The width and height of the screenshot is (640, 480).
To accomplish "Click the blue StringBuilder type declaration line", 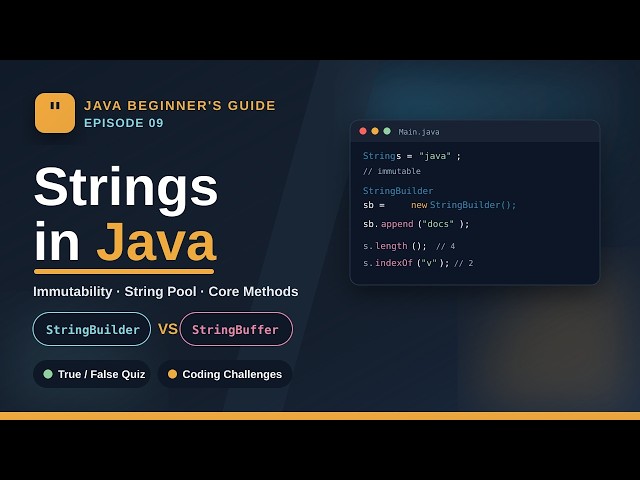I will point(398,191).
